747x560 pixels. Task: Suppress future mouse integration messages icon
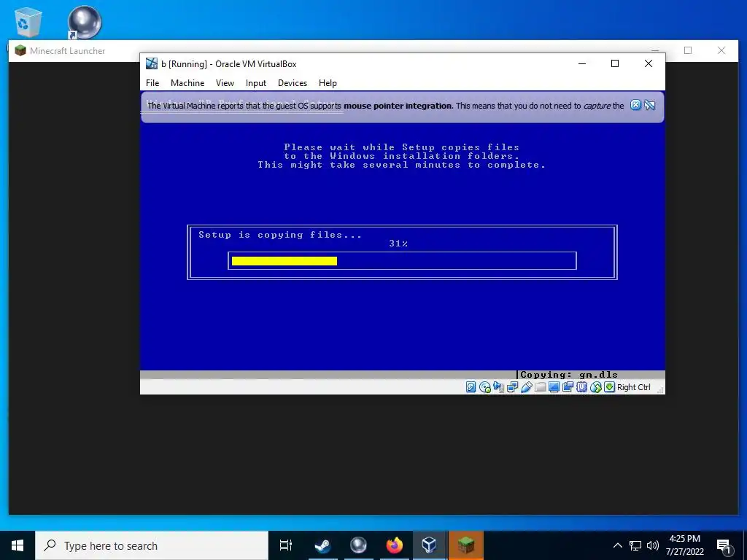[x=650, y=105]
